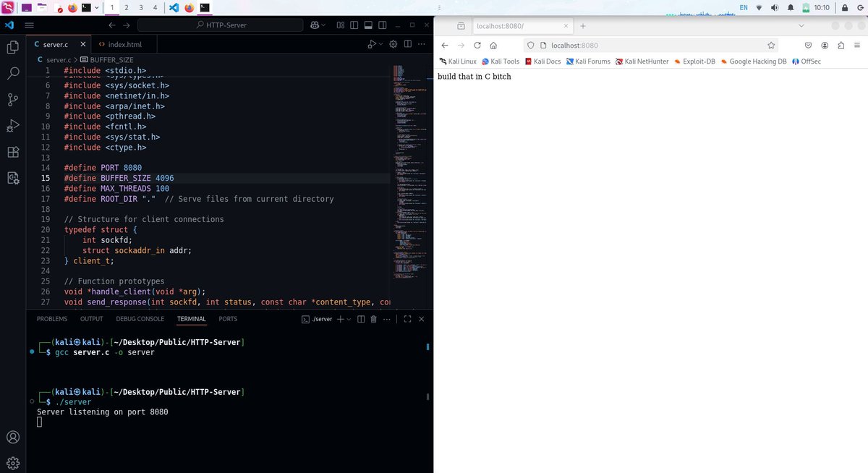Kill the terminal with trash icon

(x=373, y=319)
